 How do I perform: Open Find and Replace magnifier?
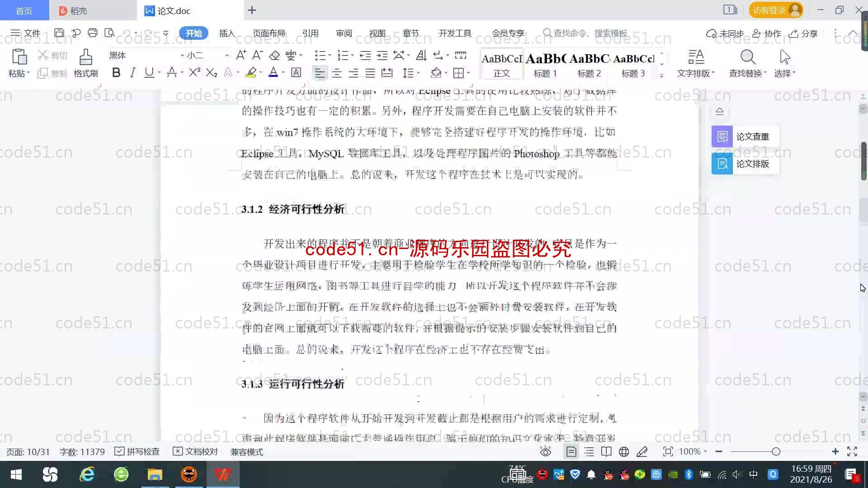pos(748,57)
